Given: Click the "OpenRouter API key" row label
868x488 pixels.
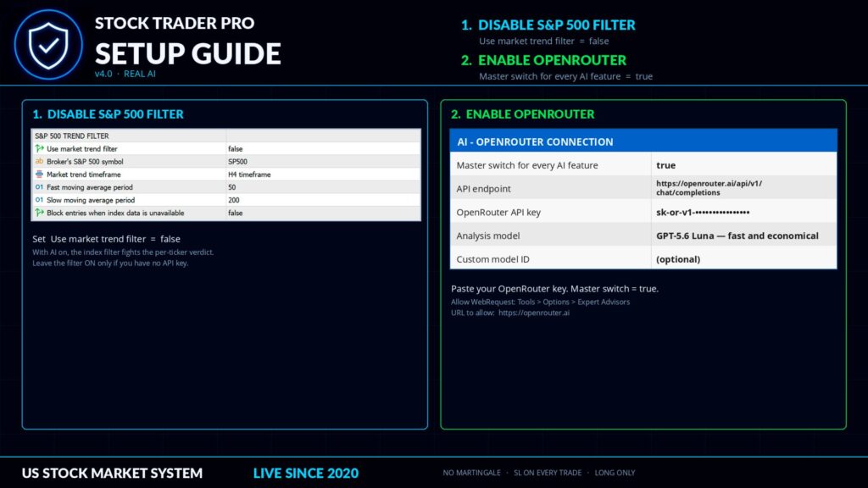Looking at the screenshot, I should click(498, 212).
